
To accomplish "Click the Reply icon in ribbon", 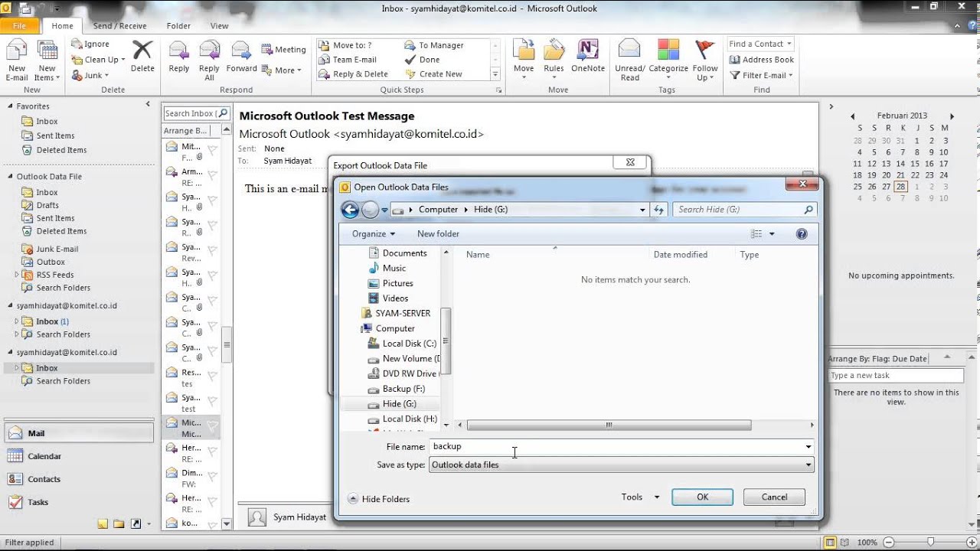I will (x=179, y=57).
